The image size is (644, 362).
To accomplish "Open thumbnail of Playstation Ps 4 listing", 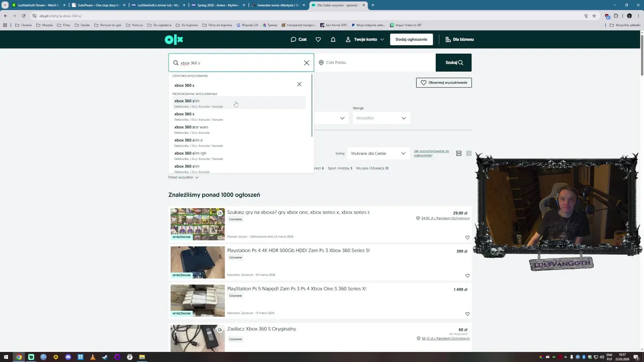I will click(197, 262).
